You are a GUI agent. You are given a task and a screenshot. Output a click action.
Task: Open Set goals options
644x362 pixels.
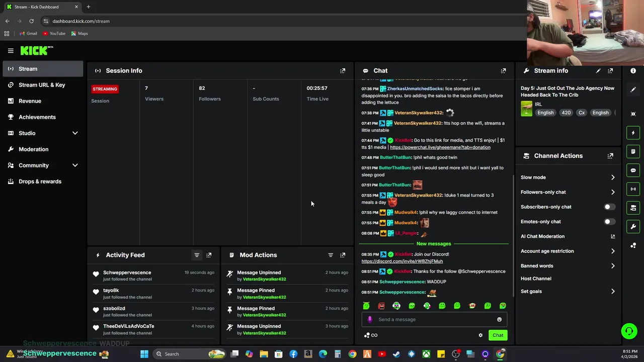[x=568, y=292]
